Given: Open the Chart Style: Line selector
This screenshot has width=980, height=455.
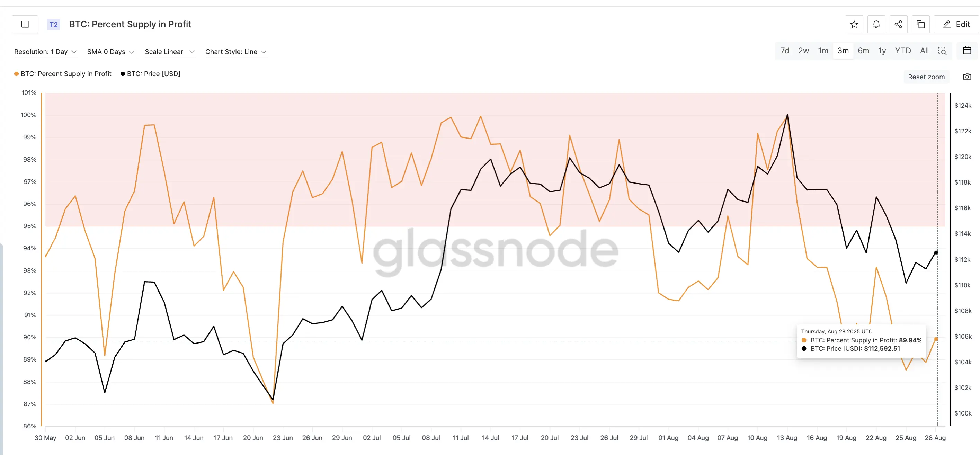Looking at the screenshot, I should [x=236, y=52].
